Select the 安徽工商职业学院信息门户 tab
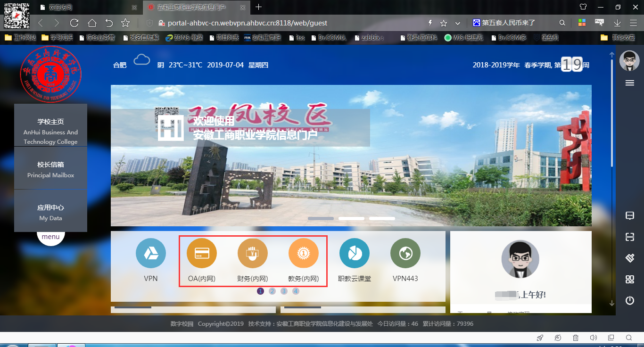 pos(196,7)
